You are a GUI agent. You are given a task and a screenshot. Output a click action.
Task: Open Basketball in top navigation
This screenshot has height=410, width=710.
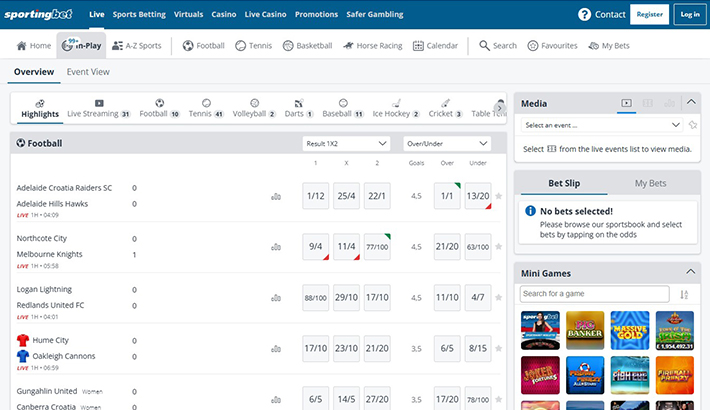point(307,46)
